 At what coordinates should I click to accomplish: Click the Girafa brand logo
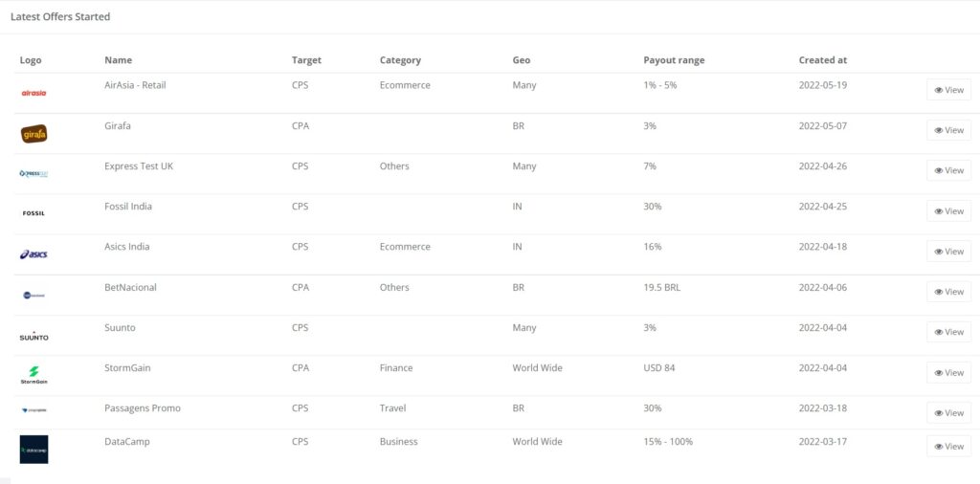pyautogui.click(x=33, y=134)
